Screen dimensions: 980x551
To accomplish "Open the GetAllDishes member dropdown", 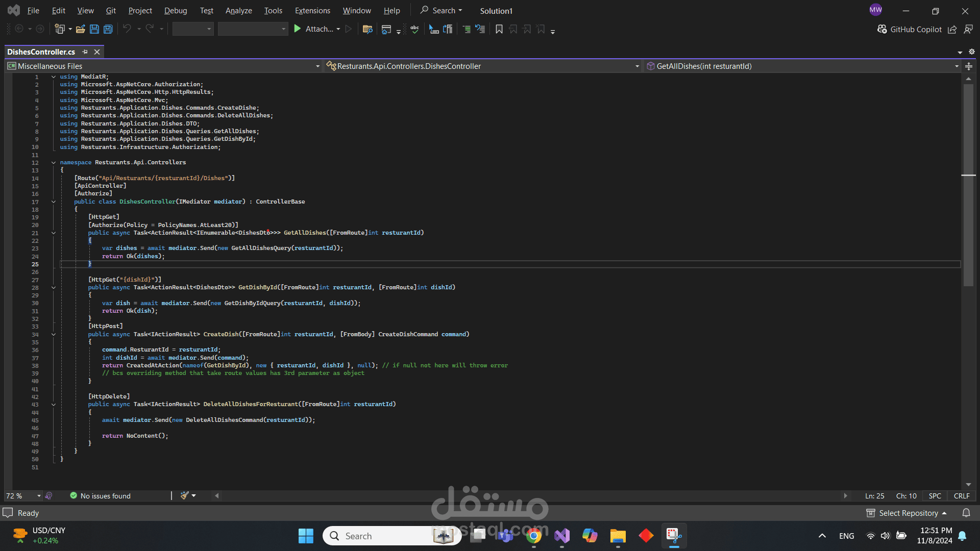I will pos(803,66).
